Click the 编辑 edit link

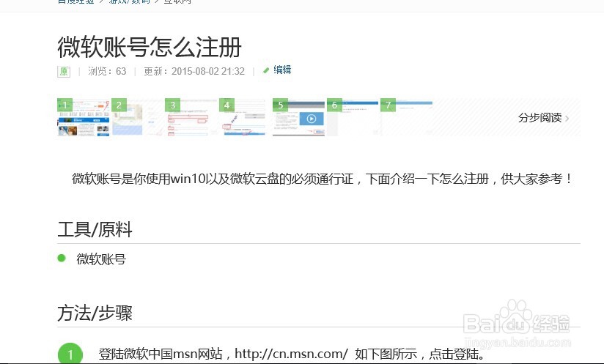tap(282, 70)
